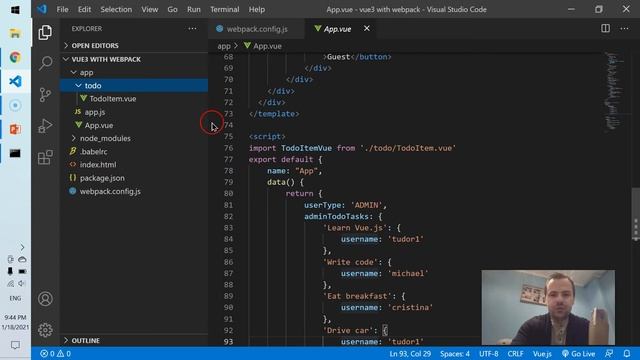Open App.vue in explorer tree

click(134, 125)
